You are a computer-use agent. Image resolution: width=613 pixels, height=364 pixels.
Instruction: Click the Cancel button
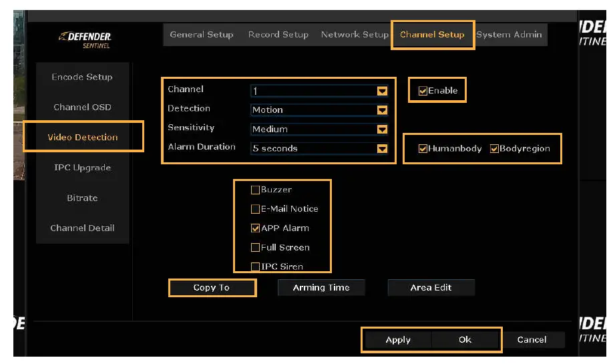[x=532, y=340]
